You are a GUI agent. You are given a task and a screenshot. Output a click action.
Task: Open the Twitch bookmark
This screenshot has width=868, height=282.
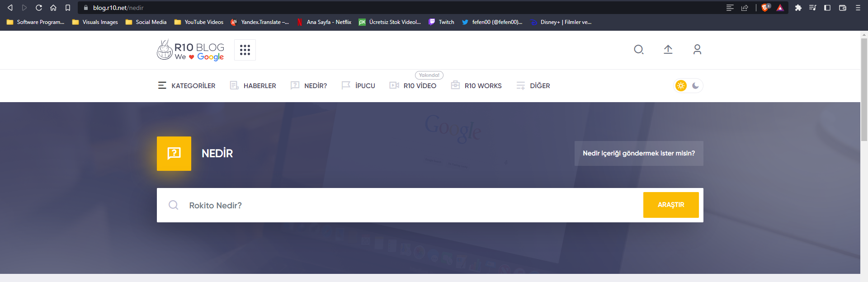click(441, 22)
